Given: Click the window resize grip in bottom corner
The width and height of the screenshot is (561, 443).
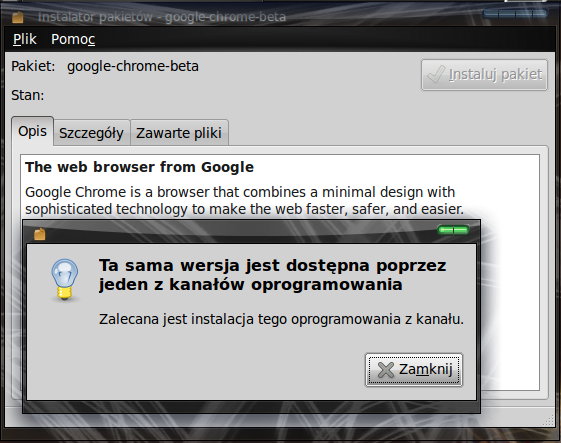Looking at the screenshot, I should (548, 420).
